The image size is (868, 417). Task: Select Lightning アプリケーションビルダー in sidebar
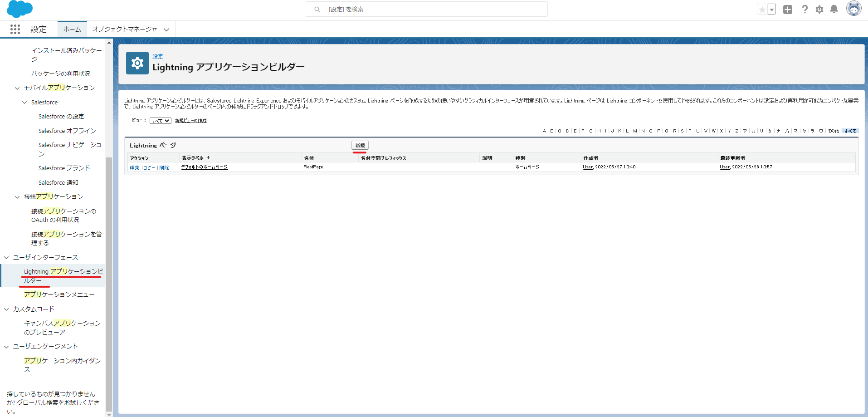63,276
